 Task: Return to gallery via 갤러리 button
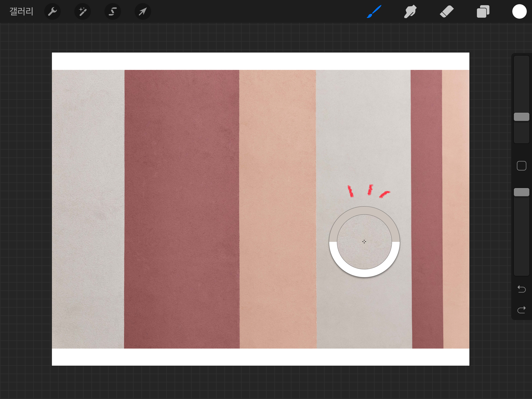click(21, 11)
